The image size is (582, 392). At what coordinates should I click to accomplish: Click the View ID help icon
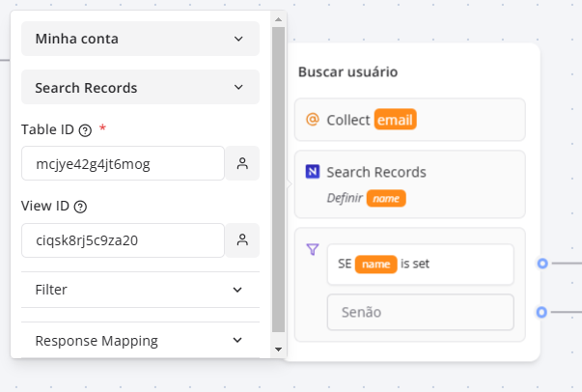click(x=80, y=207)
